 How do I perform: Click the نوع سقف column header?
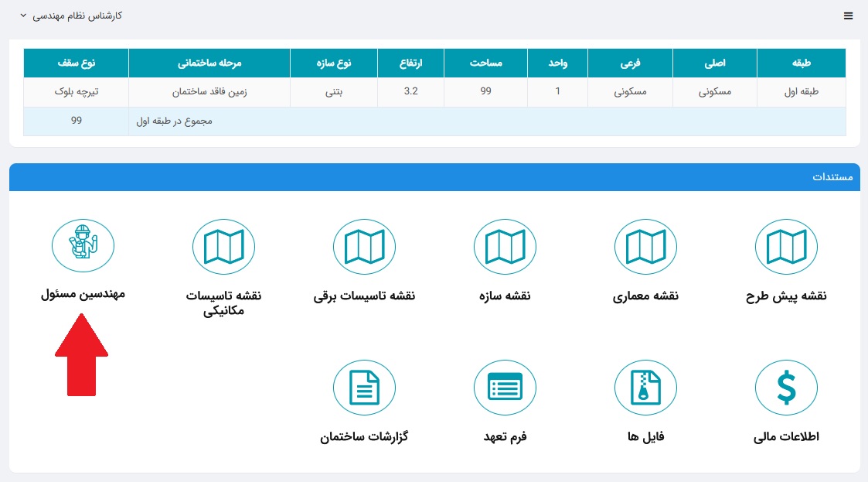(77, 63)
